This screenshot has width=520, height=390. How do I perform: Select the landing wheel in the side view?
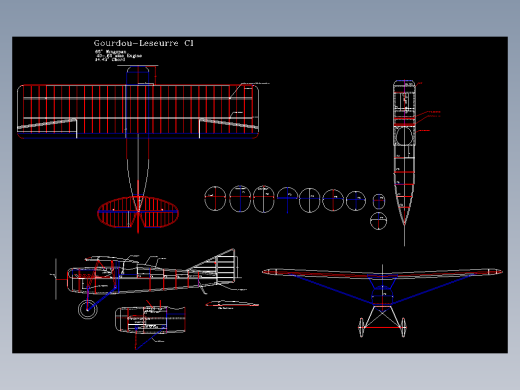click(x=88, y=309)
